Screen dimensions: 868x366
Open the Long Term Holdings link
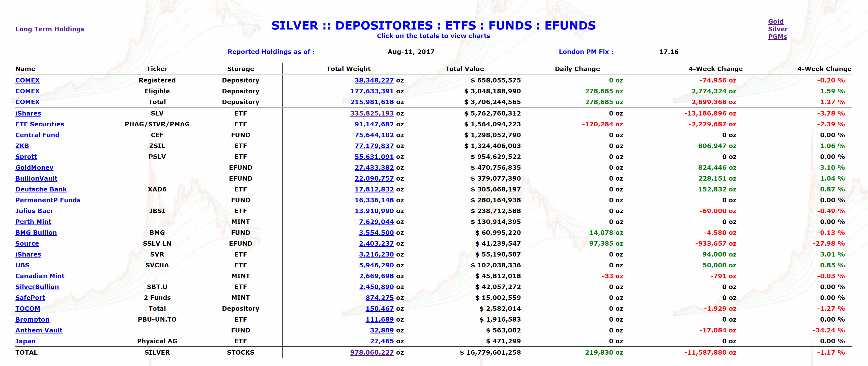(50, 29)
